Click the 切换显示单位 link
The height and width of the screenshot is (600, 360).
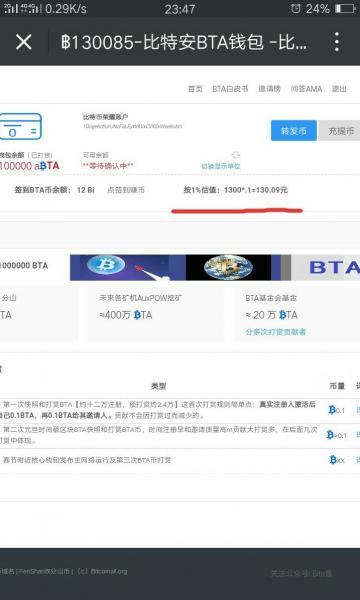click(x=221, y=166)
